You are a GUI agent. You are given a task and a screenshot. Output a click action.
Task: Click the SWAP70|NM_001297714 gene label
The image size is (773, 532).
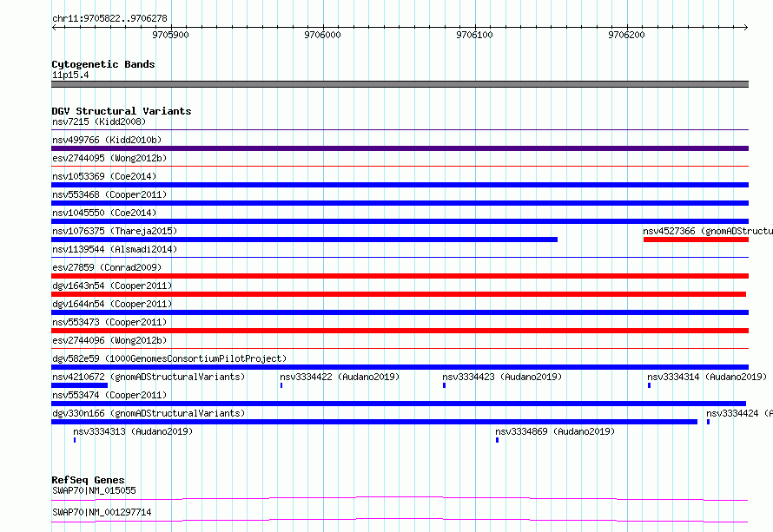pyautogui.click(x=102, y=512)
